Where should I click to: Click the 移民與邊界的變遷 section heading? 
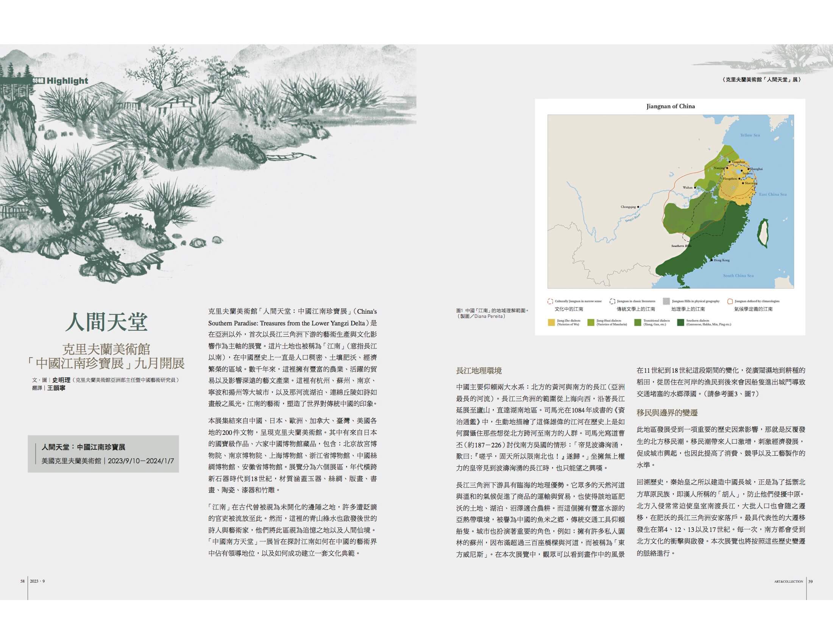pyautogui.click(x=667, y=413)
